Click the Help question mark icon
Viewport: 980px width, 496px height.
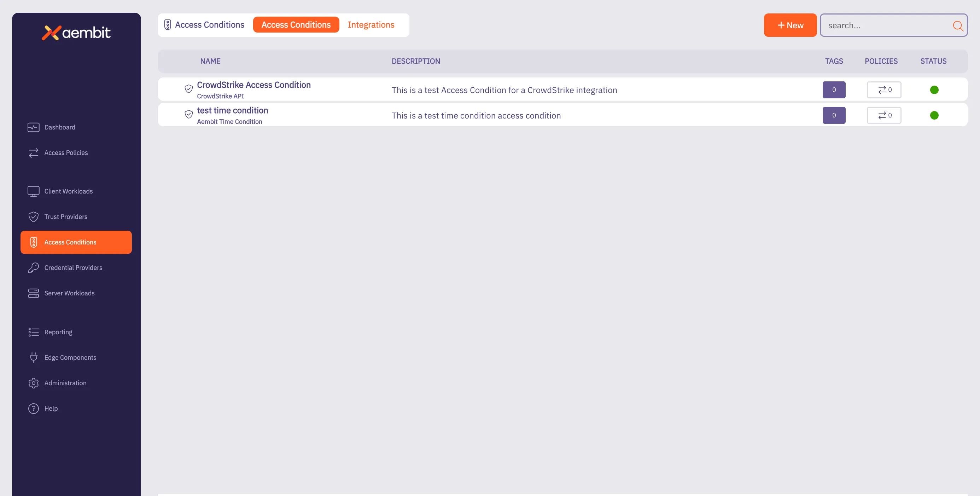(34, 409)
